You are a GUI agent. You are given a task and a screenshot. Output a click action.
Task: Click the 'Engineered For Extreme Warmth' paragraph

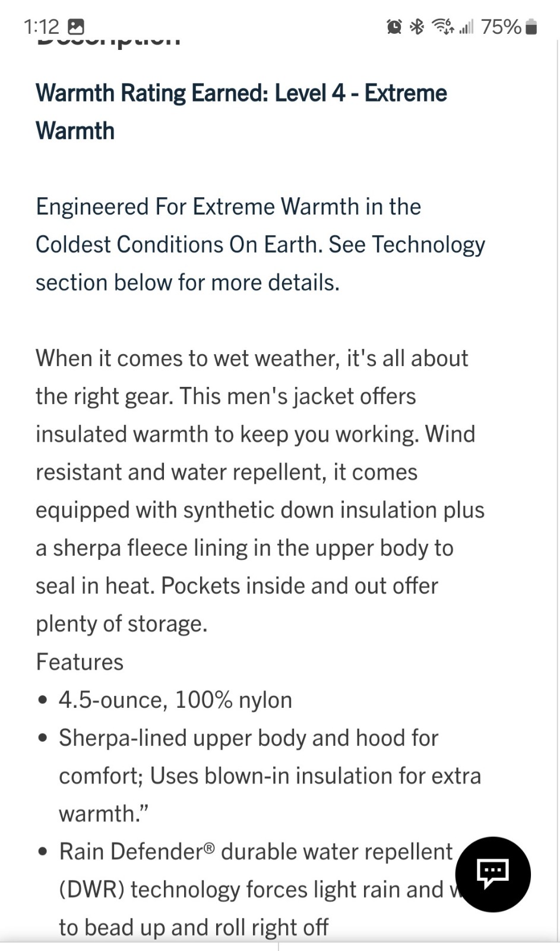(x=260, y=244)
